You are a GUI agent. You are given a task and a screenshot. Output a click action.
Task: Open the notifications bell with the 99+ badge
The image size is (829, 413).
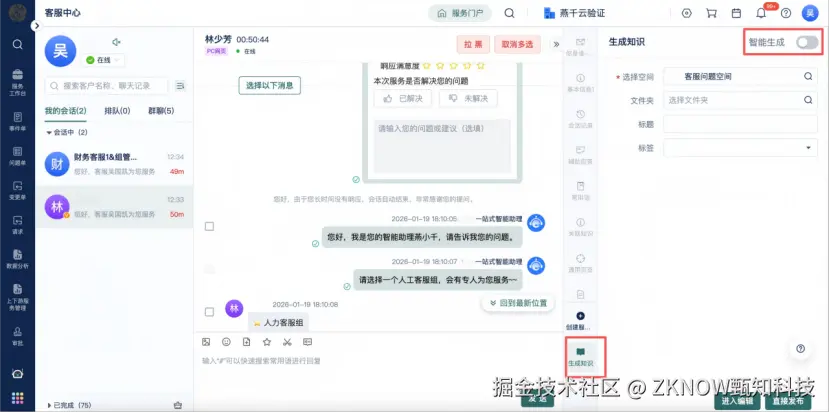(x=761, y=13)
